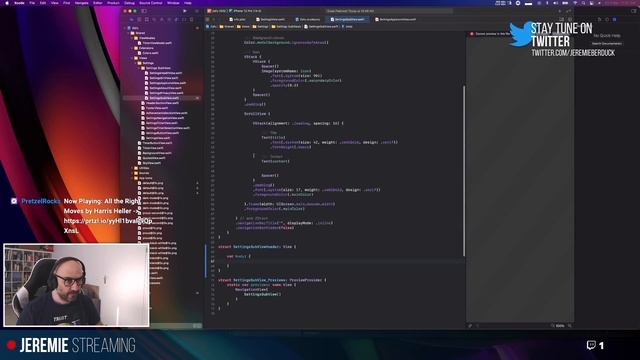Toggle the navigator sidebar button in Xcode toolbar
This screenshot has height=360, width=640.
pos(144,11)
